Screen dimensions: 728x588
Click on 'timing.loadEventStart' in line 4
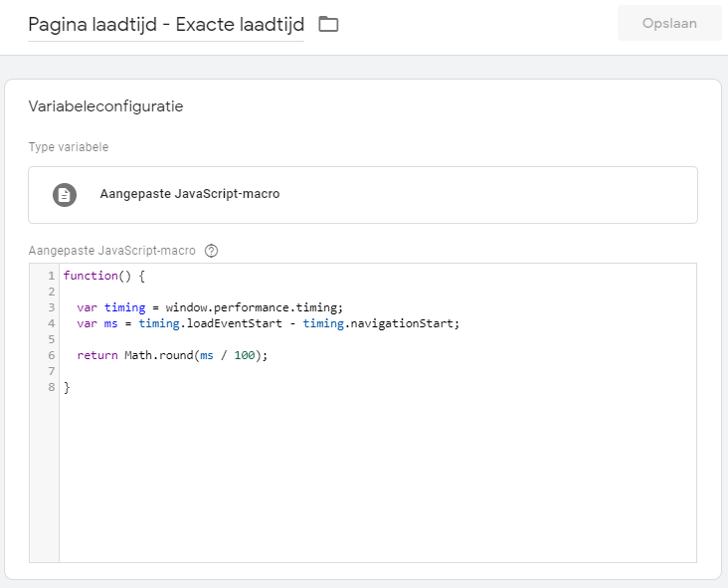[210, 323]
